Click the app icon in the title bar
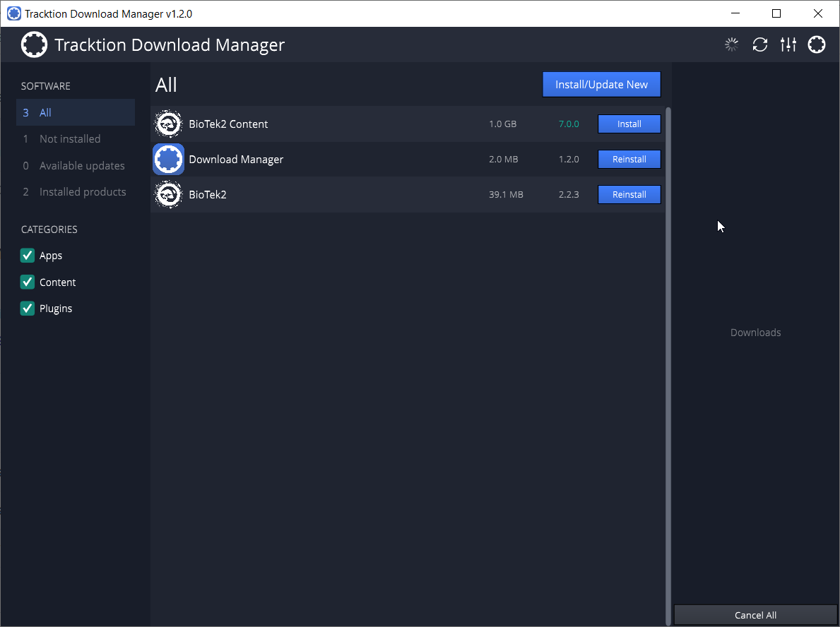This screenshot has height=627, width=840. (13, 13)
